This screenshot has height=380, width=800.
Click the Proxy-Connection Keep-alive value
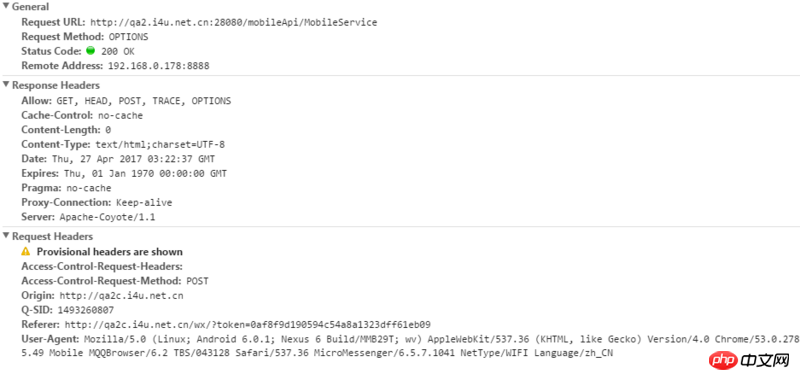click(144, 202)
